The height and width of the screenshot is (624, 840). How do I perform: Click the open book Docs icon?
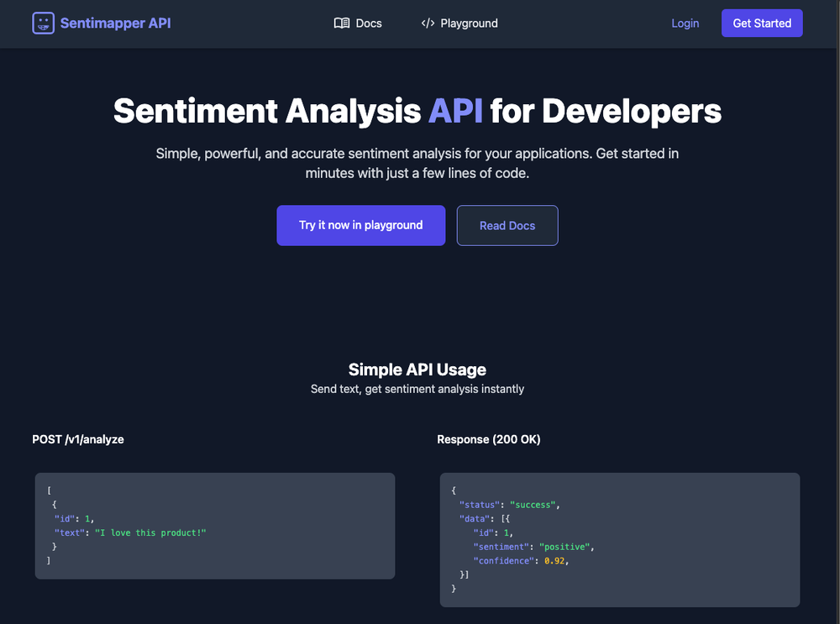click(x=342, y=23)
